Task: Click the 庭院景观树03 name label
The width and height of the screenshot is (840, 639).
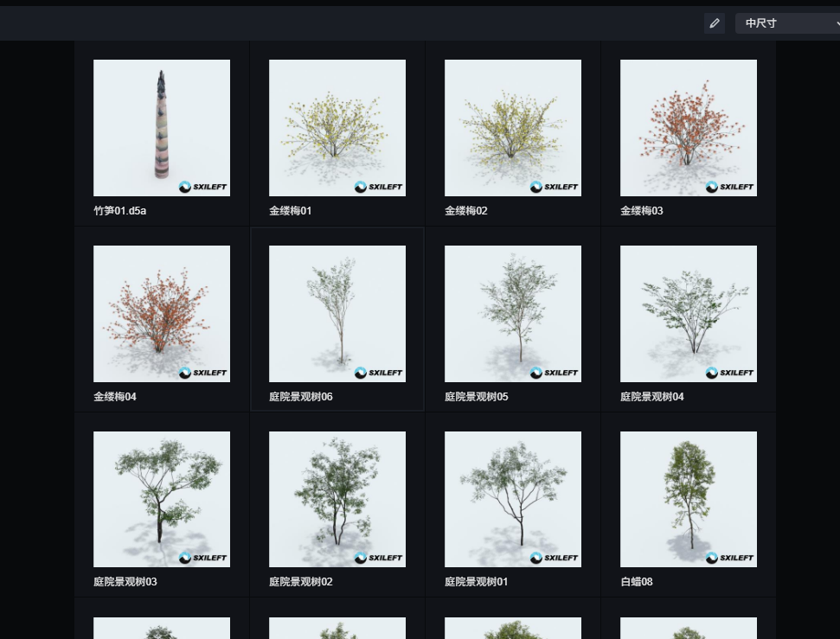Action: click(125, 581)
